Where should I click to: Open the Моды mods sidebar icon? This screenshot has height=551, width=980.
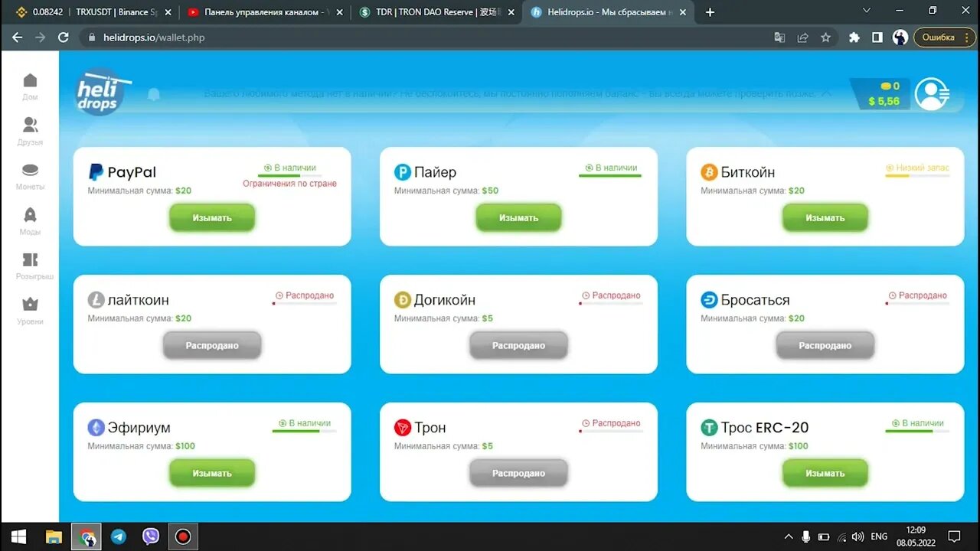[x=30, y=215]
